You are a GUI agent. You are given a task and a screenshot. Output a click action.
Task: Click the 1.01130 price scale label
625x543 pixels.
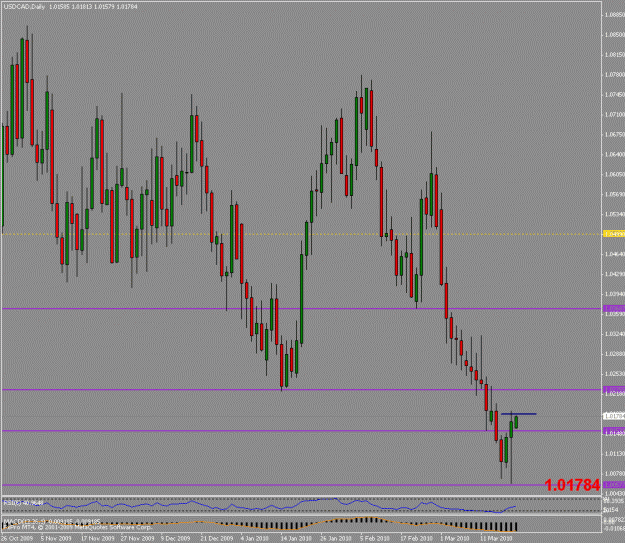click(x=614, y=453)
